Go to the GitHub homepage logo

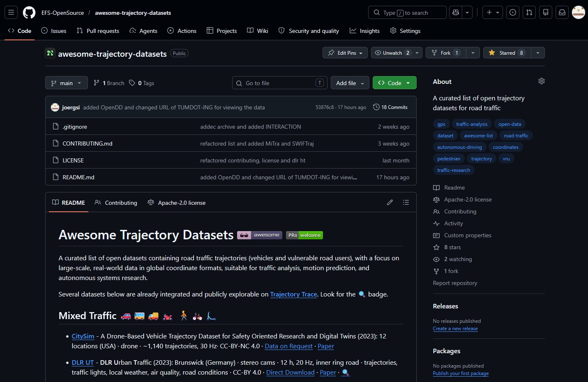coord(29,13)
